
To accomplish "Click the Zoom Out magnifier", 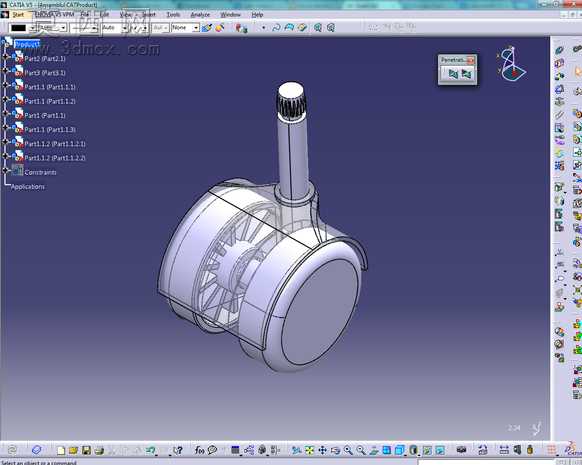I will 361,451.
